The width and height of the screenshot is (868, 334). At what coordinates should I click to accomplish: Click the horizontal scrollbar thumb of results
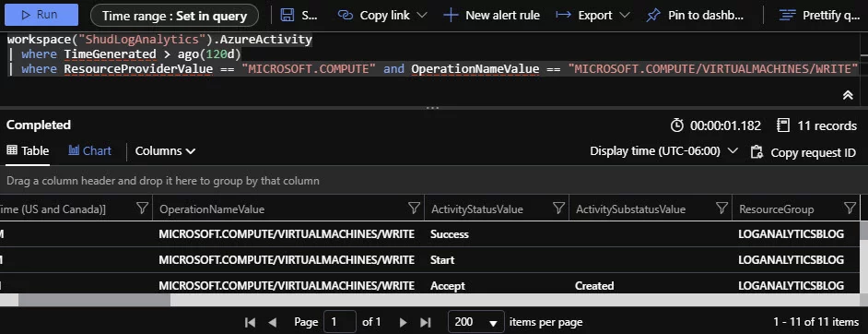point(94,300)
